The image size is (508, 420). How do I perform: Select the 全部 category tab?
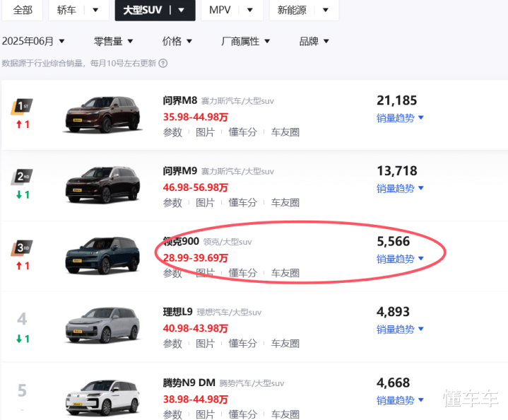tap(23, 10)
